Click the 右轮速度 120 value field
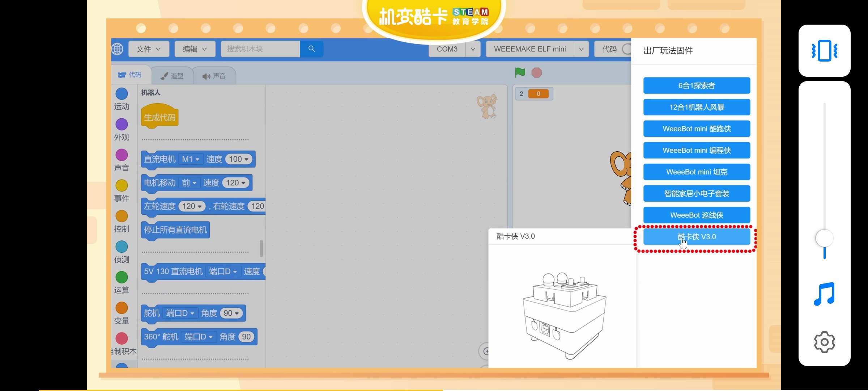The height and width of the screenshot is (391, 868). 257,206
